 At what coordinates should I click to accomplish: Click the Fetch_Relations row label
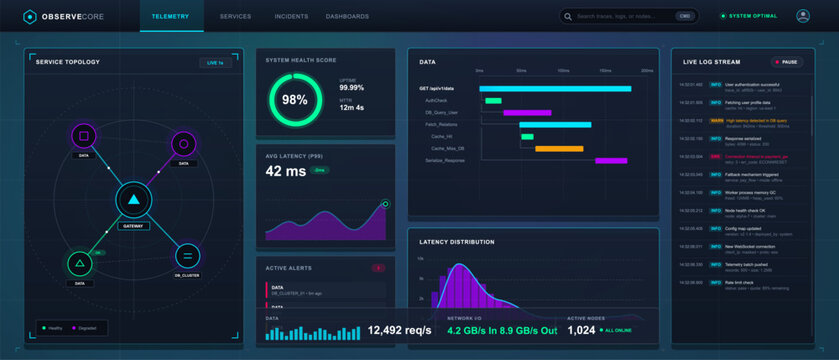441,125
